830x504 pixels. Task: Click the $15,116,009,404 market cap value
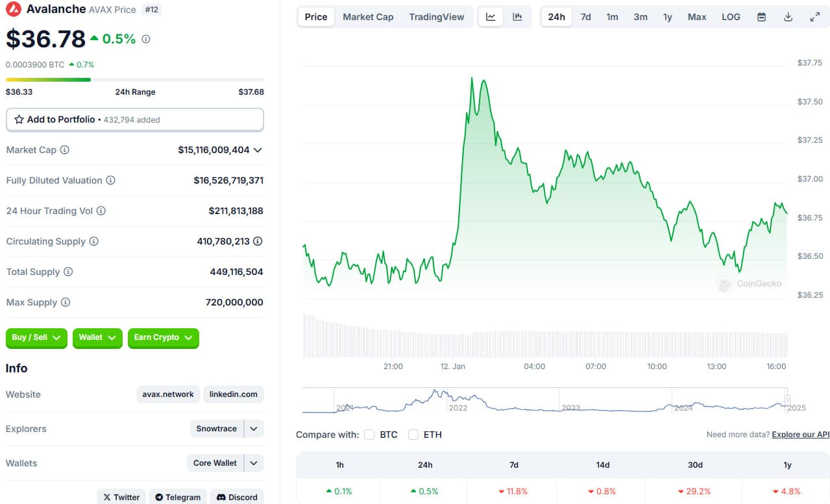pyautogui.click(x=214, y=150)
